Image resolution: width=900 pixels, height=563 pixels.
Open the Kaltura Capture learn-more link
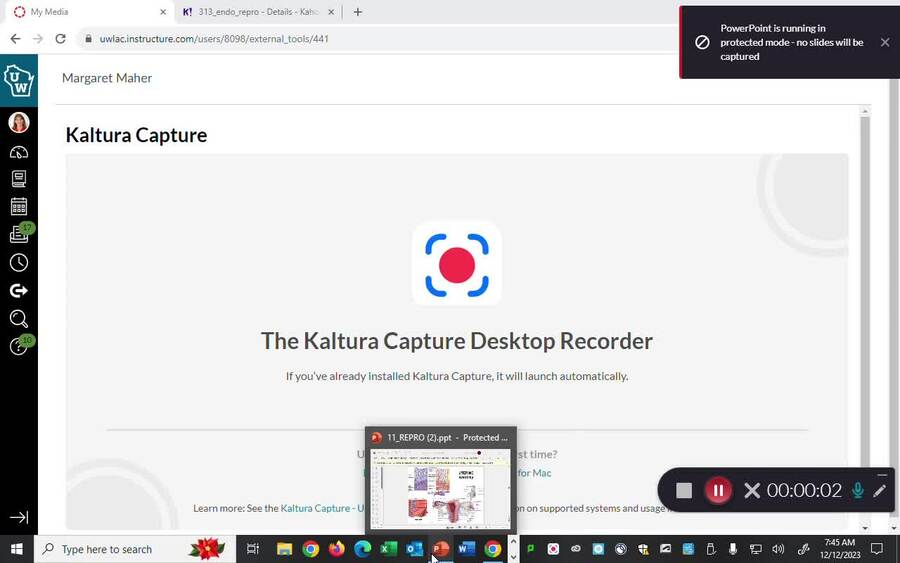click(322, 508)
